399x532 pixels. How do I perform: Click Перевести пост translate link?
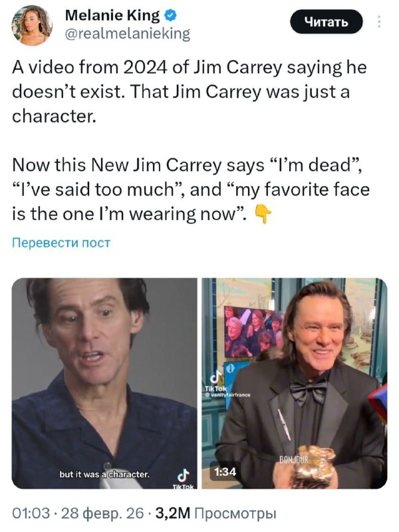[61, 243]
